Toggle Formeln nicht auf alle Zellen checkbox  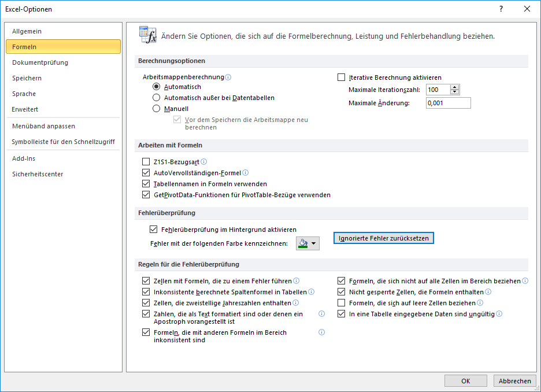(341, 280)
